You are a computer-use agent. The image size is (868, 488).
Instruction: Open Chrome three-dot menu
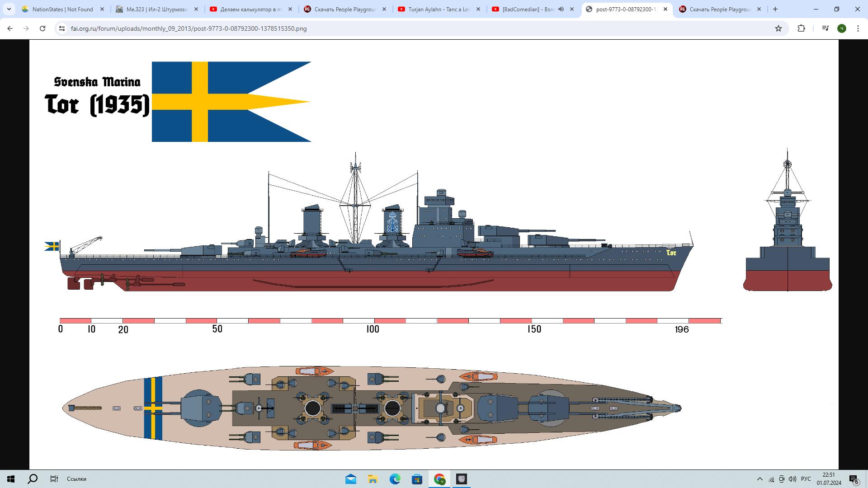coord(858,28)
